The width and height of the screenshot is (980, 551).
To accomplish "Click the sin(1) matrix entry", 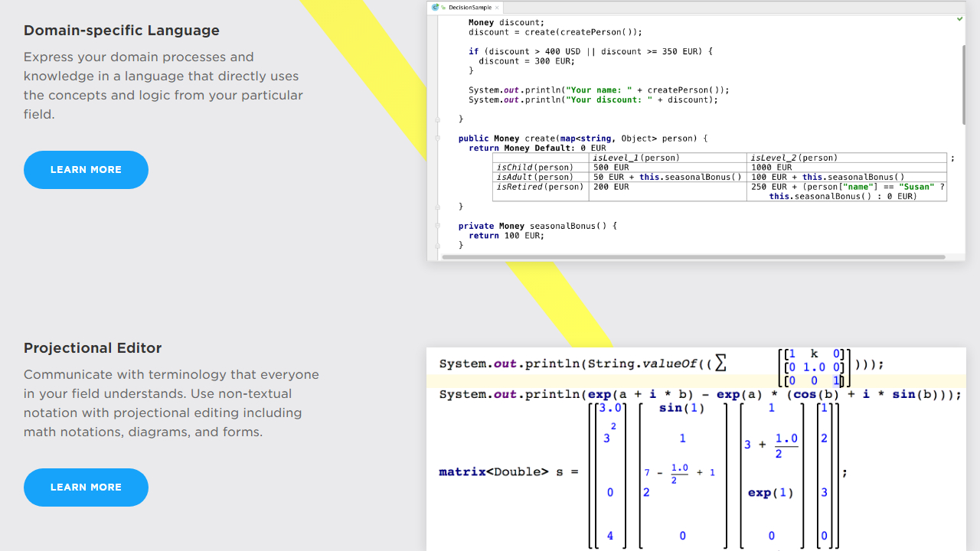I will (x=681, y=408).
